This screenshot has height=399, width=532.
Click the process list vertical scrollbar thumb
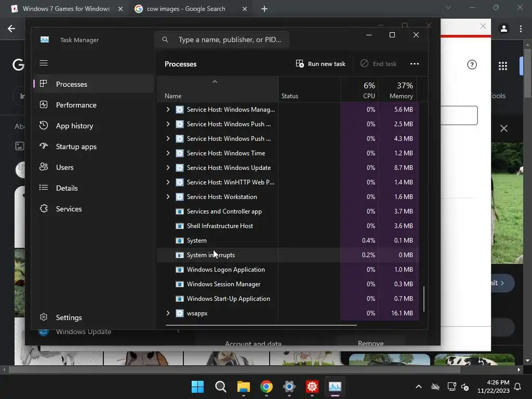424,299
